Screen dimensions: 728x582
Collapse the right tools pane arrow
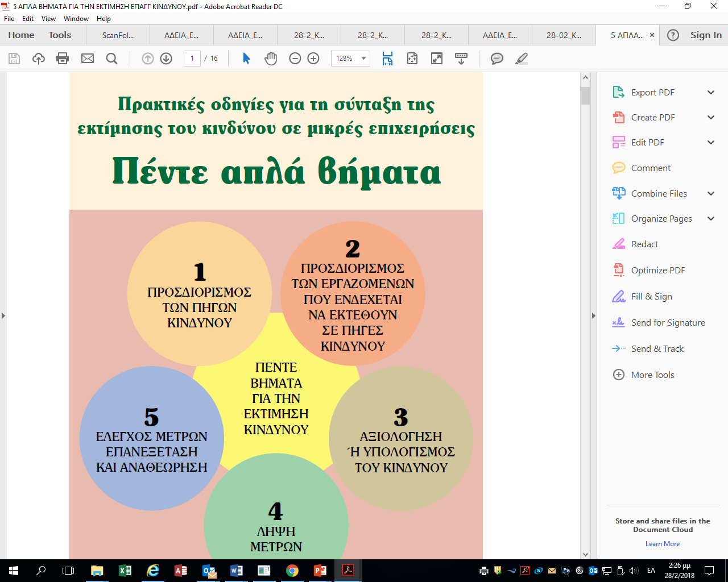point(594,315)
